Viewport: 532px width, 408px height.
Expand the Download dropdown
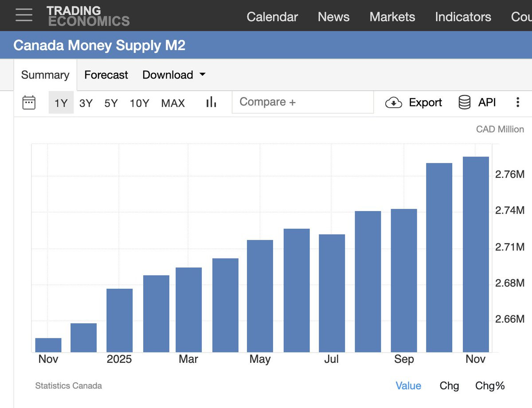(x=174, y=75)
